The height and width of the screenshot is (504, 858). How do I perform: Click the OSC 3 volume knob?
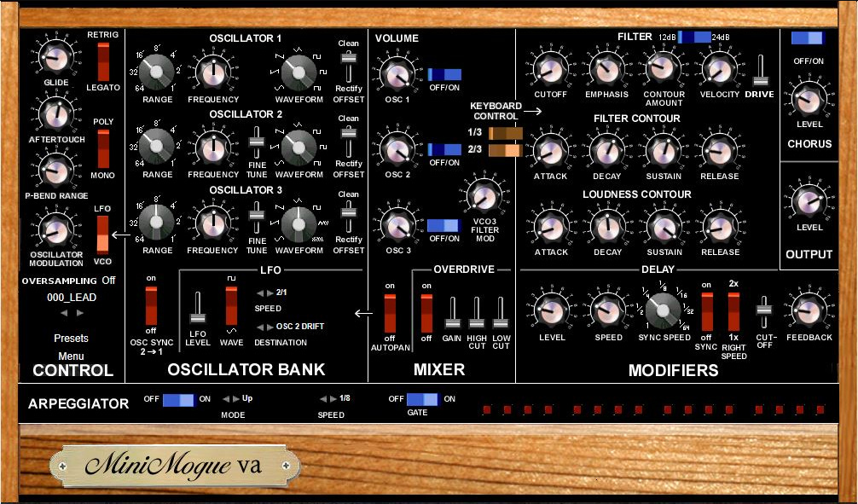tap(397, 225)
